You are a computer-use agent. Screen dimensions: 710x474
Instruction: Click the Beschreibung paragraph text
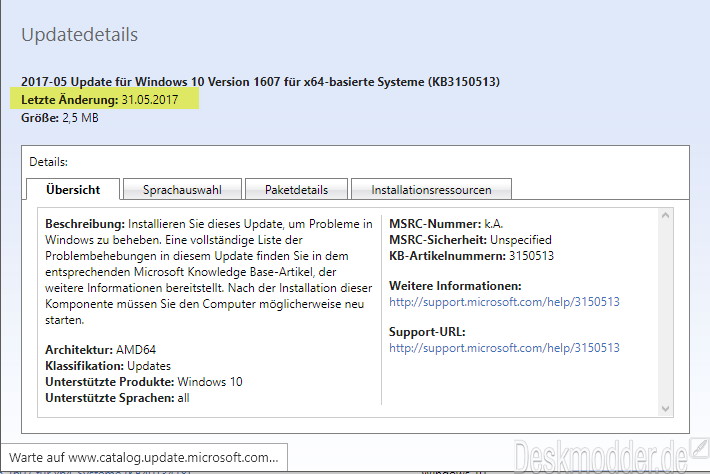click(x=209, y=272)
